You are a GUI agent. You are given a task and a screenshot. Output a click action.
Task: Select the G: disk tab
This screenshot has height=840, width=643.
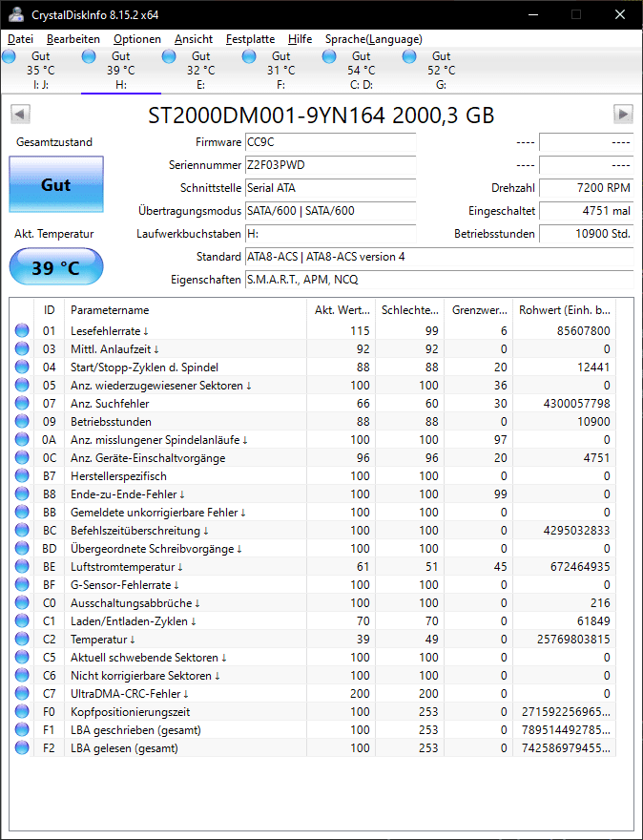[443, 71]
